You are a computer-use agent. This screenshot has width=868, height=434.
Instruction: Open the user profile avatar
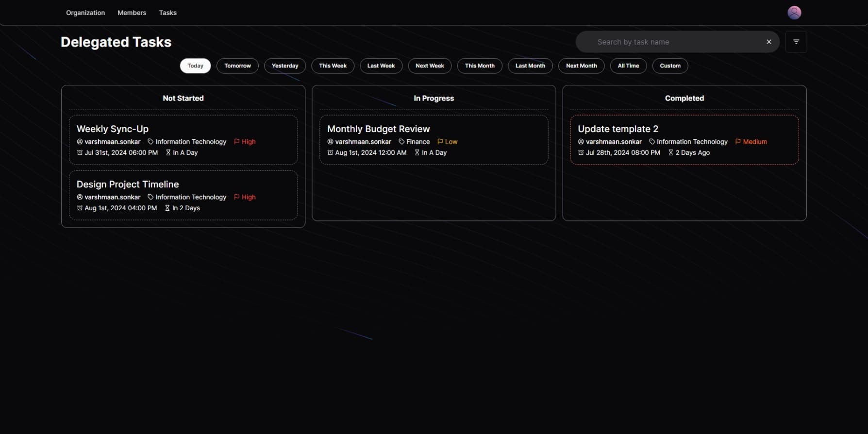(x=794, y=13)
